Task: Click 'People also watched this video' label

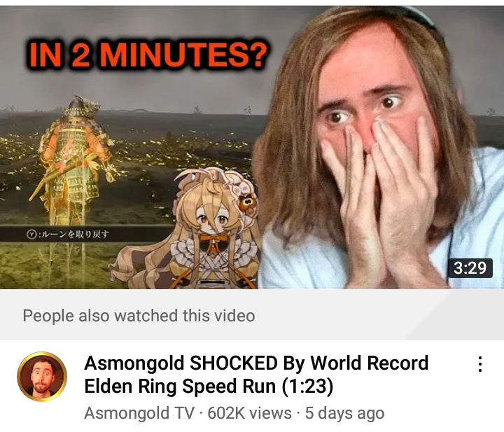Action: (x=139, y=315)
